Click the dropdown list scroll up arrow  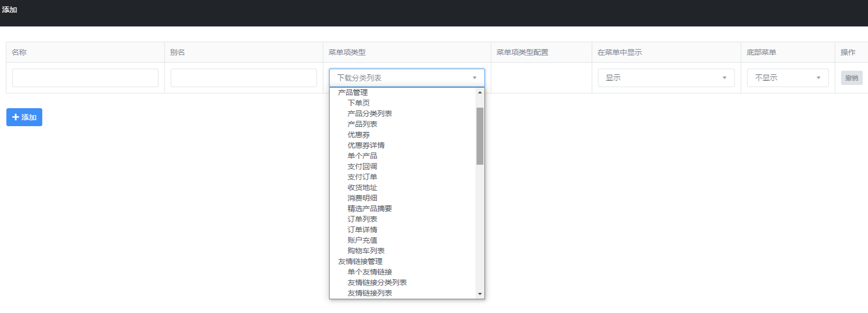tap(480, 92)
